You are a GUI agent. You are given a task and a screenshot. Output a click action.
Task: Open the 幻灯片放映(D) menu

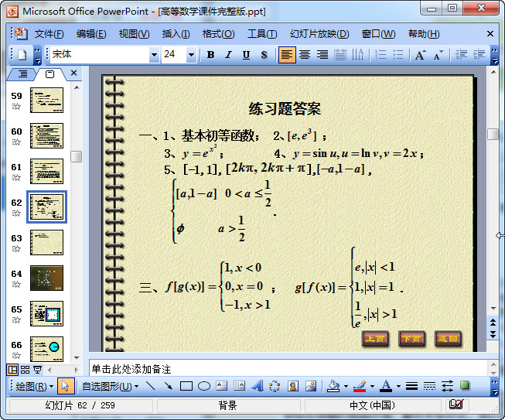[319, 34]
